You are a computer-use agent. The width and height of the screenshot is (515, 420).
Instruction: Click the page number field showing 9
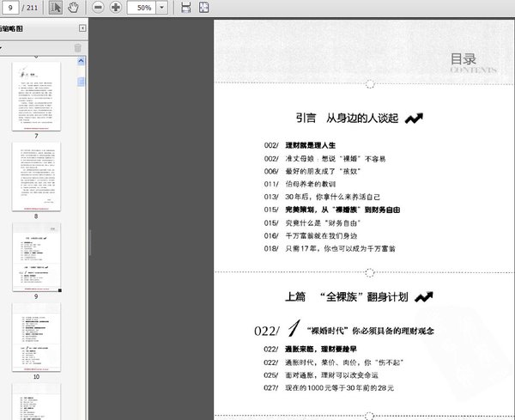[10, 7]
